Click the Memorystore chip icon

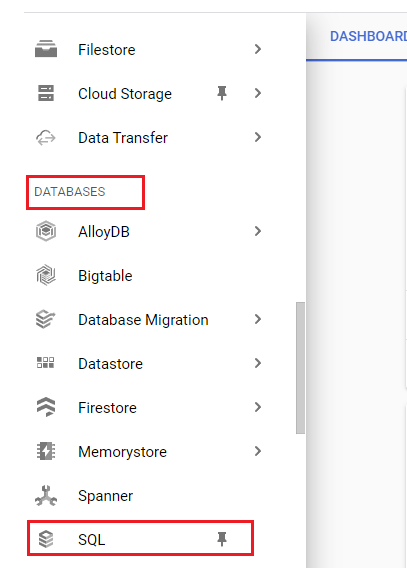(x=46, y=451)
